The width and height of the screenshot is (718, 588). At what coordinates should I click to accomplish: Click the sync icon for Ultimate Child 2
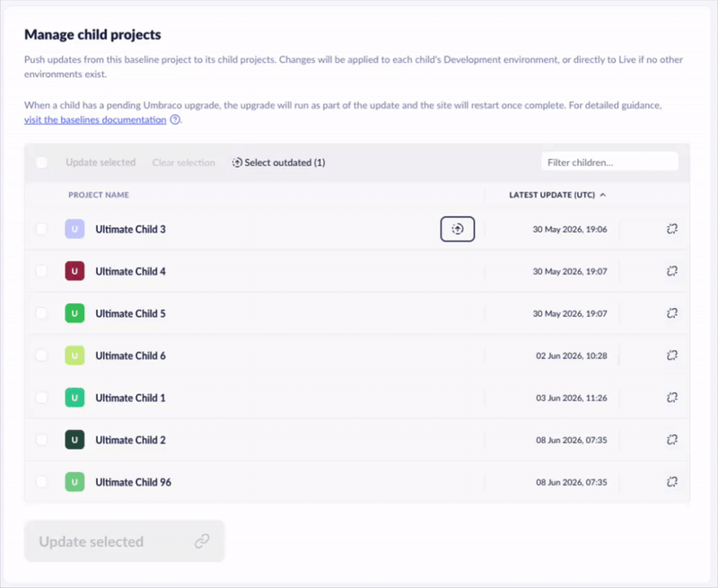pos(671,440)
